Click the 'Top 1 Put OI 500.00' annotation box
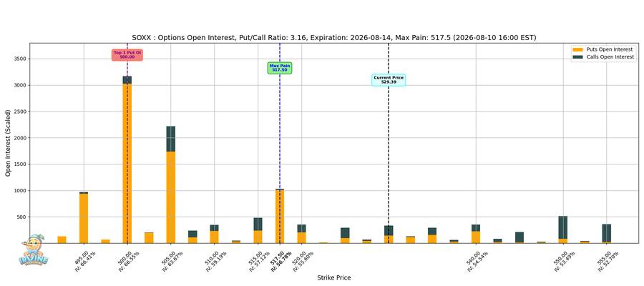The image size is (644, 286). [127, 55]
